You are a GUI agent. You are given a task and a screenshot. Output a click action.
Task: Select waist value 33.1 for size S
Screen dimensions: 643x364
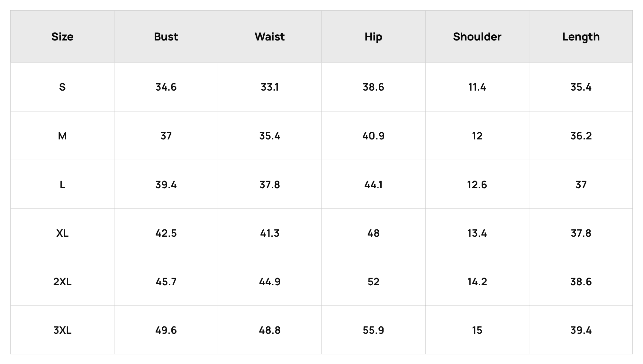(x=270, y=87)
